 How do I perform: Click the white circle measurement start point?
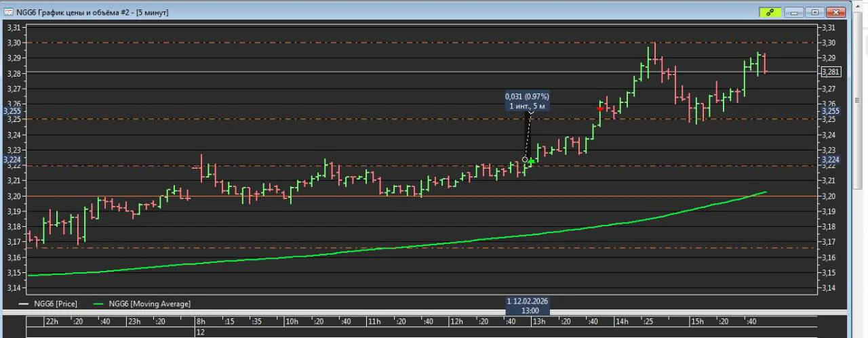525,159
